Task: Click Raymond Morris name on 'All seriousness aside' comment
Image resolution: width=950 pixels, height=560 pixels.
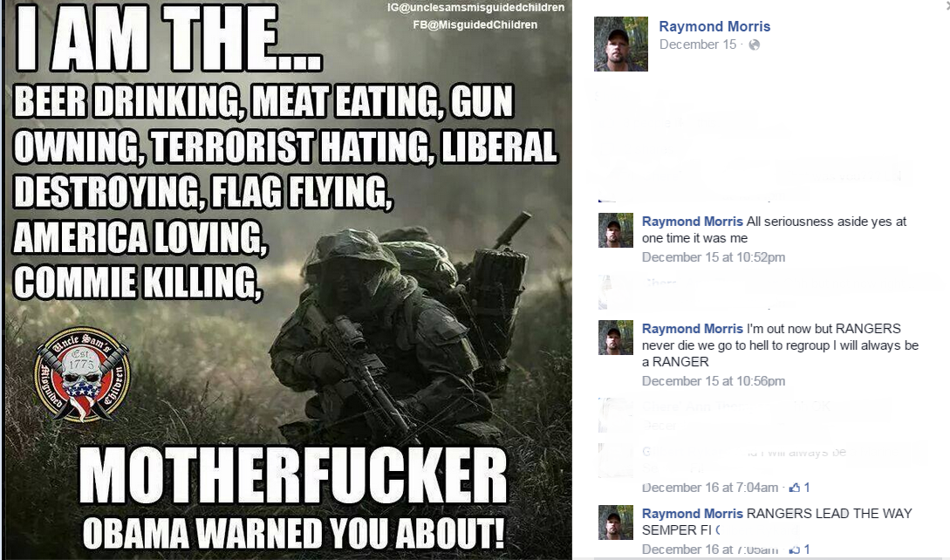Action: pyautogui.click(x=692, y=222)
